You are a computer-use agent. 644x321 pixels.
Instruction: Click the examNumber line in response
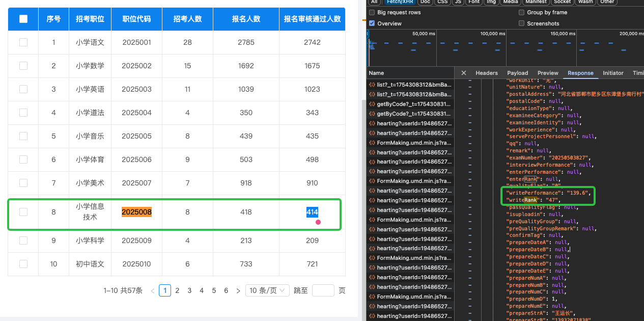click(x=549, y=158)
